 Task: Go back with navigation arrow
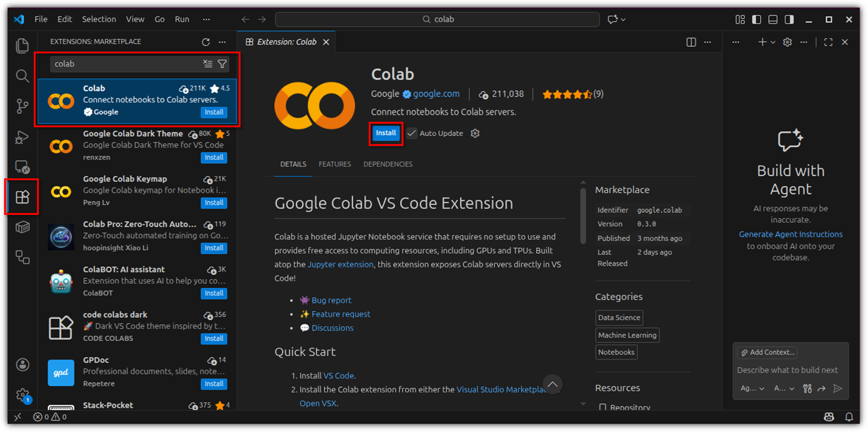[246, 19]
